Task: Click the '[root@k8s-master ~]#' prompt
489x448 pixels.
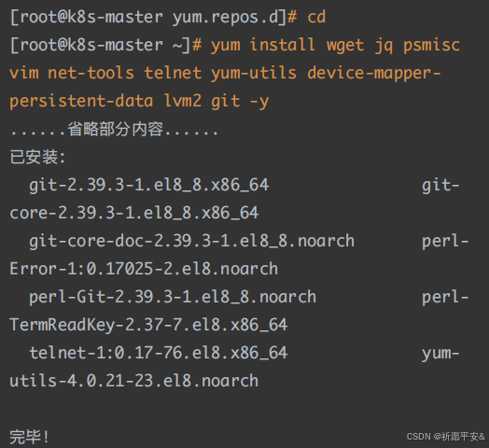Action: coord(105,45)
